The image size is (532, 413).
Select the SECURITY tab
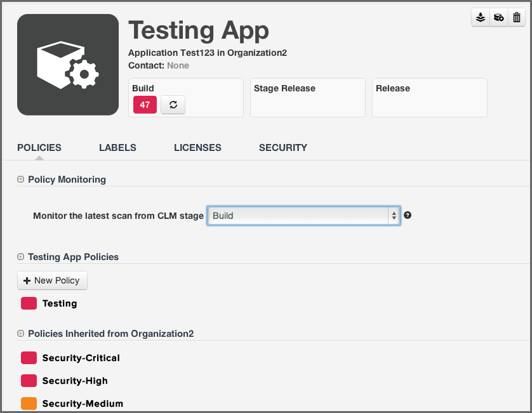click(283, 147)
